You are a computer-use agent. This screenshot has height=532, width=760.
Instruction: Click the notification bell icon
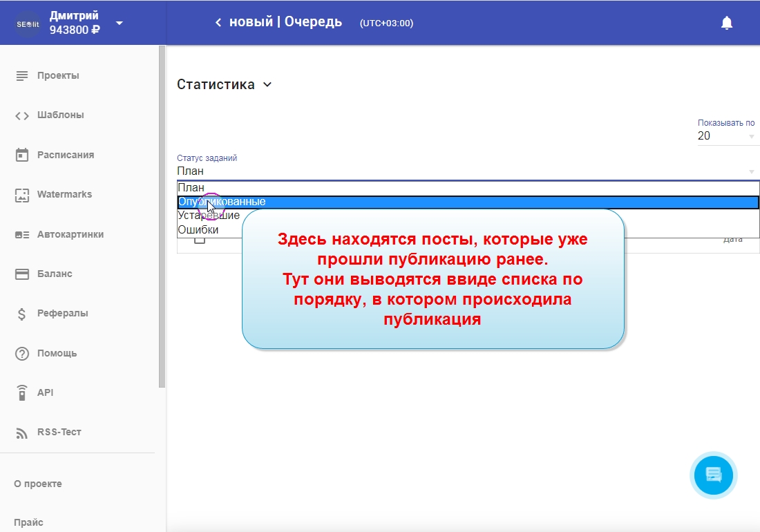(x=726, y=23)
